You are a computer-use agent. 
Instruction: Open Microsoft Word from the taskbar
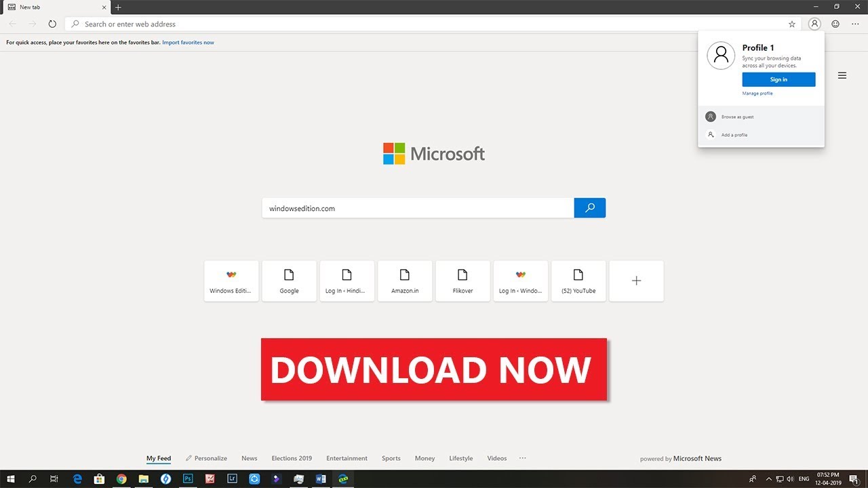[x=321, y=479]
